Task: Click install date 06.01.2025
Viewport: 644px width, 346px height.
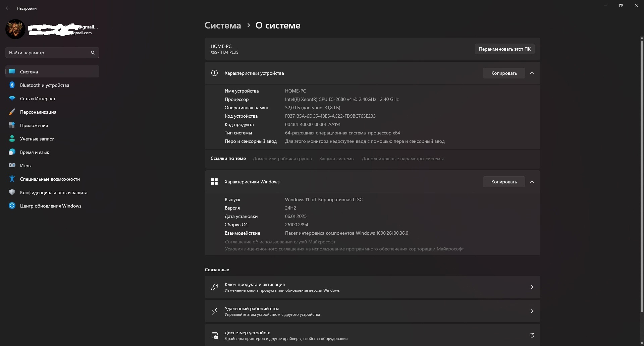Action: (x=296, y=216)
